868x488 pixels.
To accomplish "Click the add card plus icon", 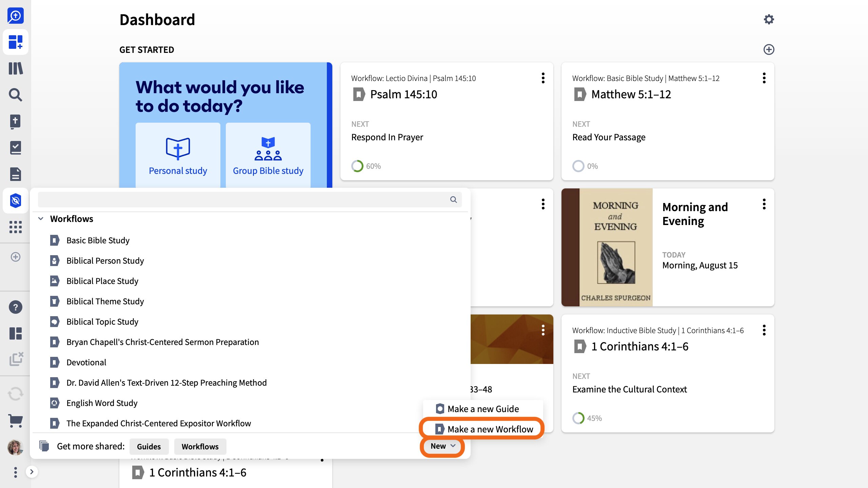I will (x=769, y=49).
